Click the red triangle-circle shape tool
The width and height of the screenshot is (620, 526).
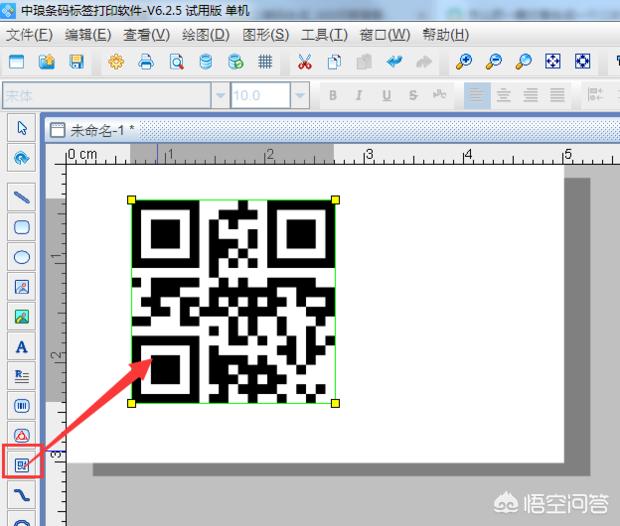(x=22, y=436)
